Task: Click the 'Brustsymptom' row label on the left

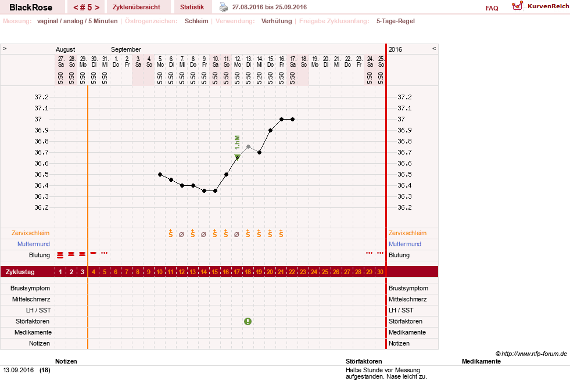Action: [30, 288]
